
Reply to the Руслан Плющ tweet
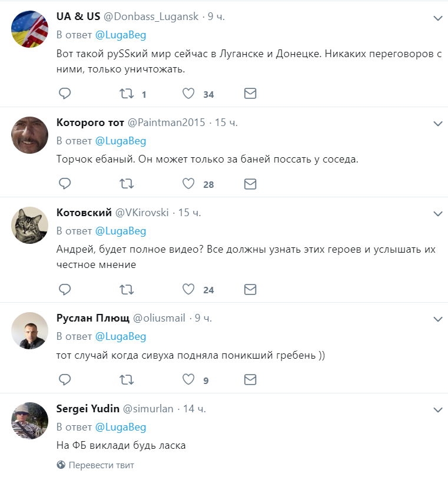65,380
